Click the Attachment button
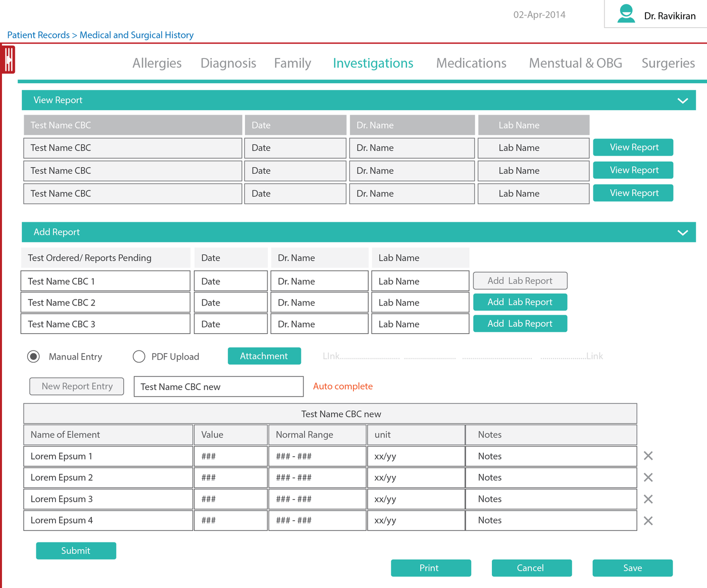707x588 pixels. pos(264,356)
